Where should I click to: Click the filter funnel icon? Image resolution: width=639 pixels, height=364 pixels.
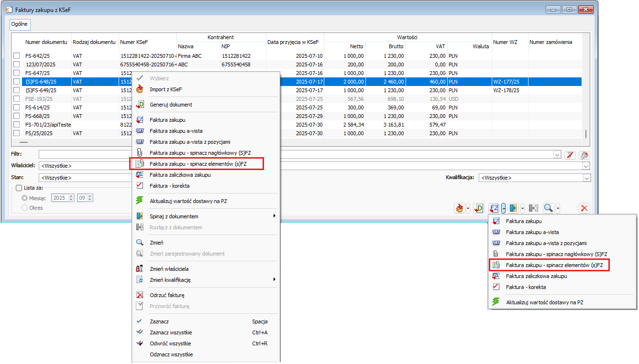point(570,155)
